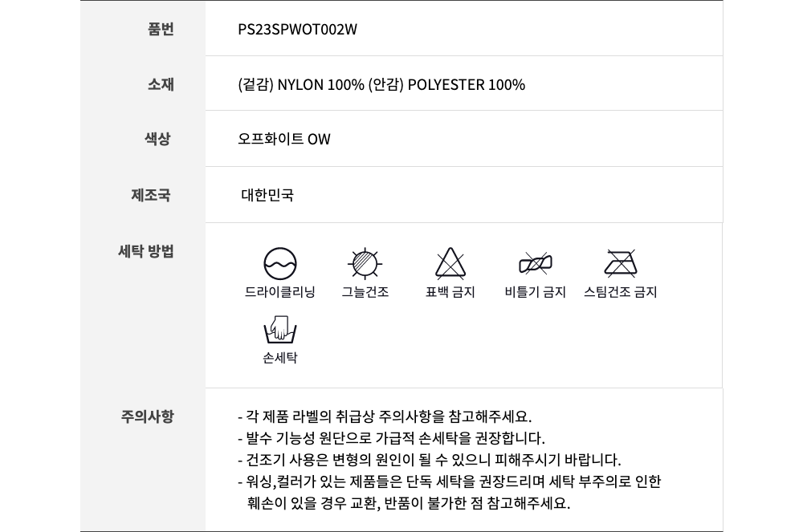The height and width of the screenshot is (532, 803).
Task: Click the hand wash (손세탁) basin icon
Action: pos(279,330)
